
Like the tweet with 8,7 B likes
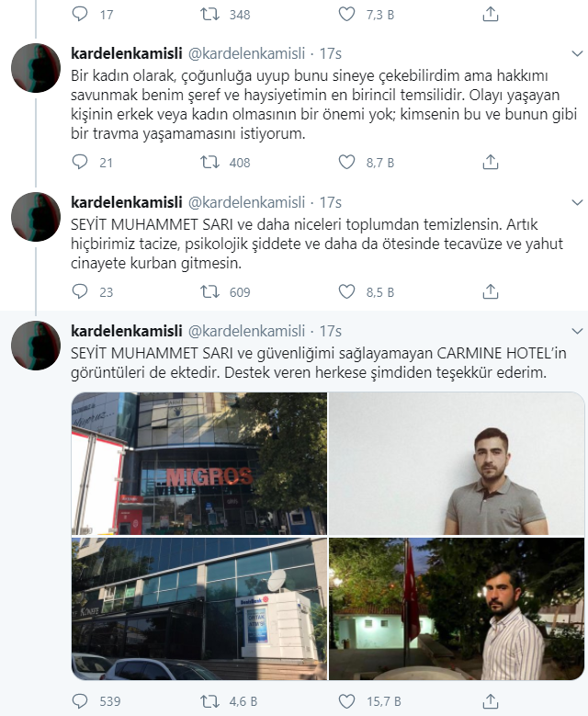pyautogui.click(x=346, y=162)
